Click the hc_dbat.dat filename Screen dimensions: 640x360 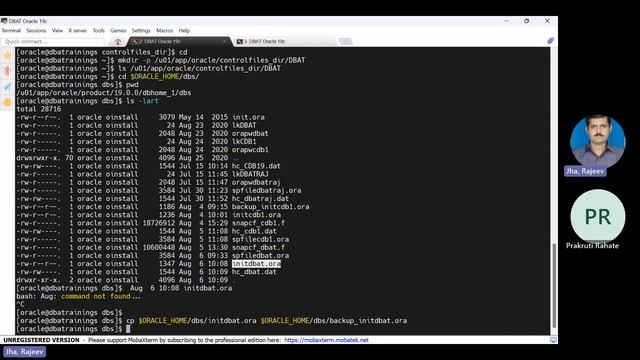click(254, 272)
